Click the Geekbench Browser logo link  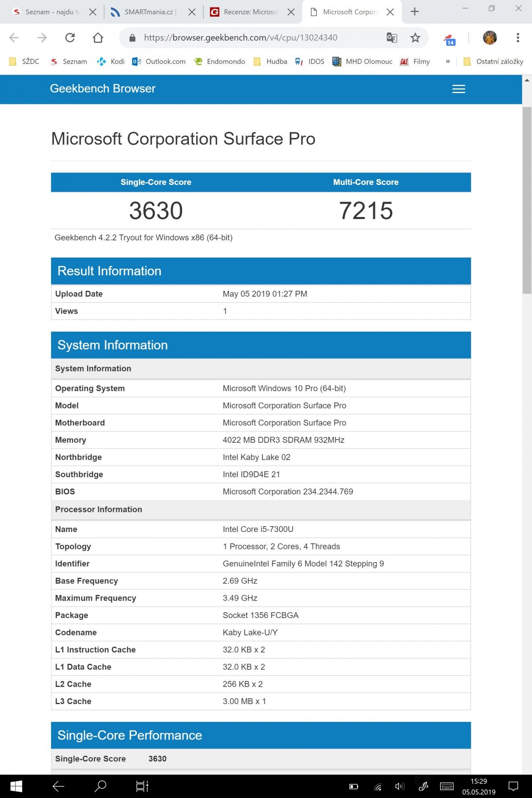(x=103, y=89)
